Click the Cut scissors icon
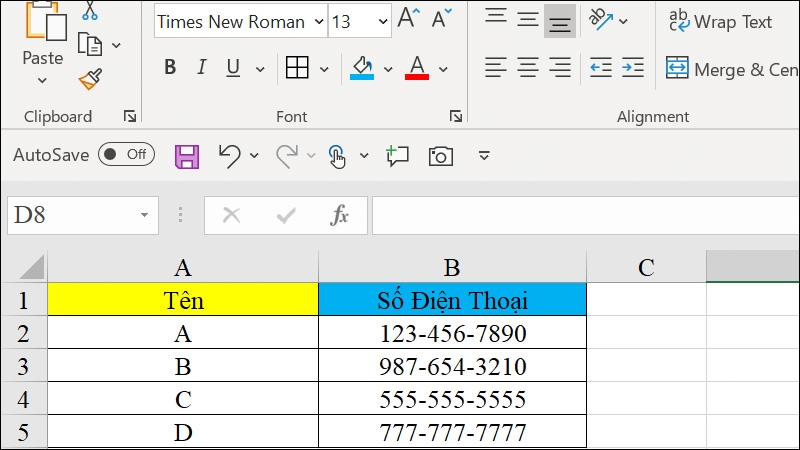Screen dimensions: 800x450 tap(90, 10)
